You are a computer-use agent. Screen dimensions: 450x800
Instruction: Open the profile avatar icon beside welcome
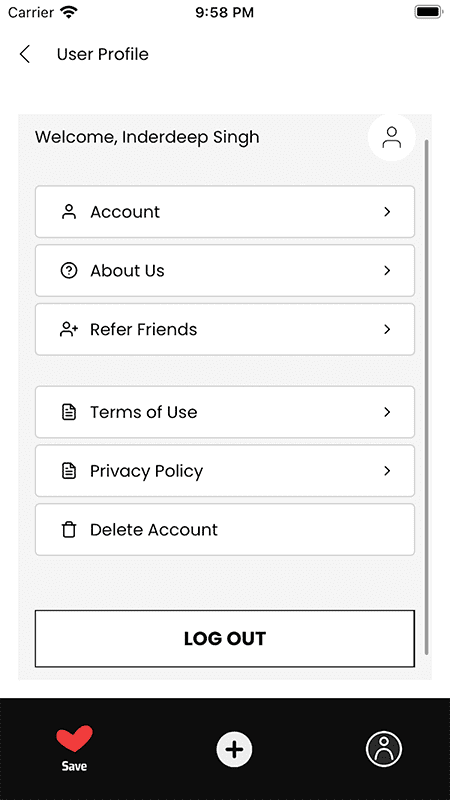(x=392, y=137)
